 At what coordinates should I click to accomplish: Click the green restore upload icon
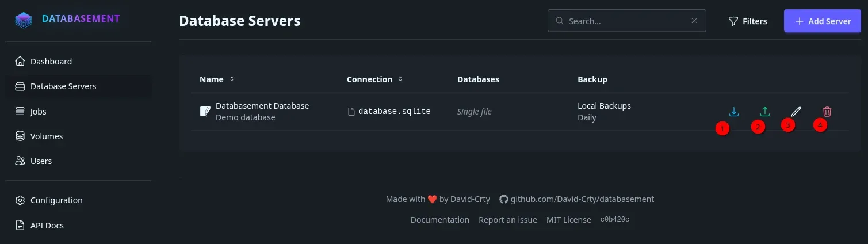[x=765, y=112]
